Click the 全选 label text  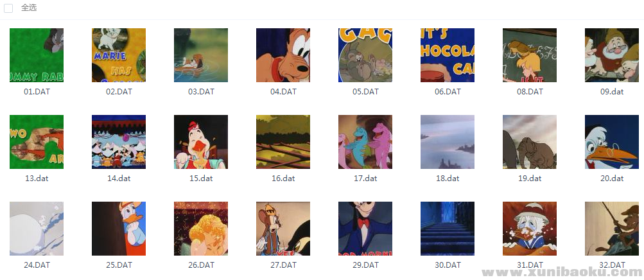pyautogui.click(x=29, y=8)
